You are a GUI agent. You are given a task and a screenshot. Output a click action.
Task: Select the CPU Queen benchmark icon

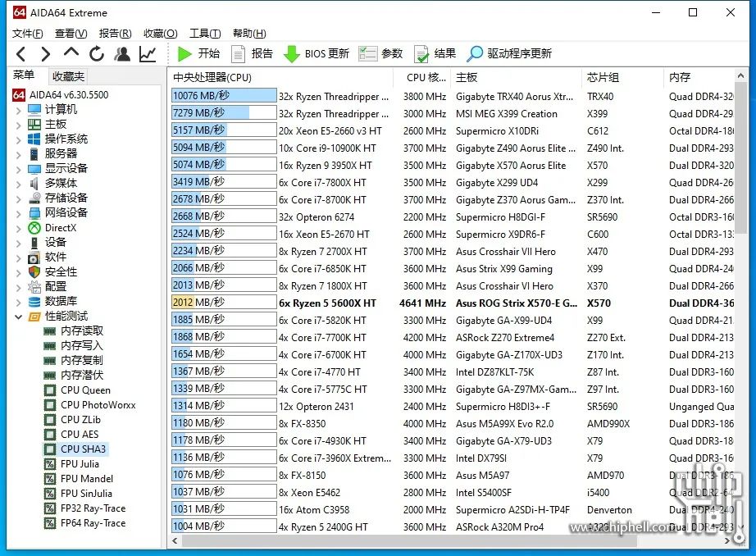(x=50, y=390)
